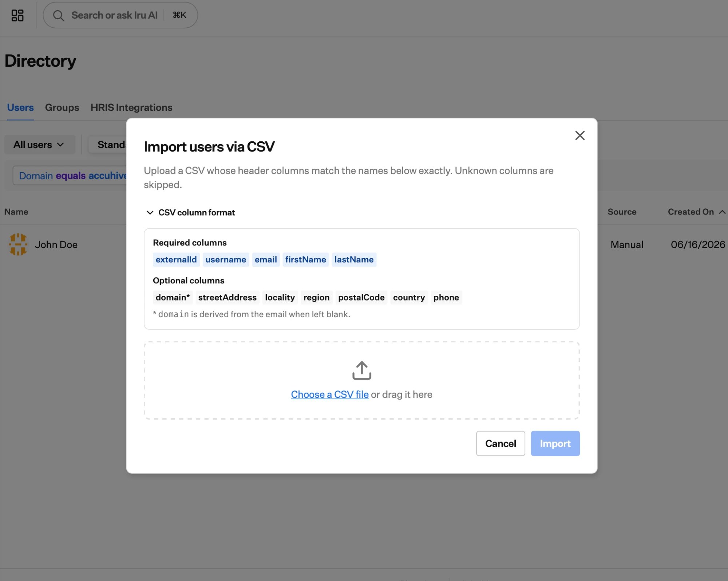728x581 pixels.
Task: Open the apps grid icon
Action: tap(17, 15)
